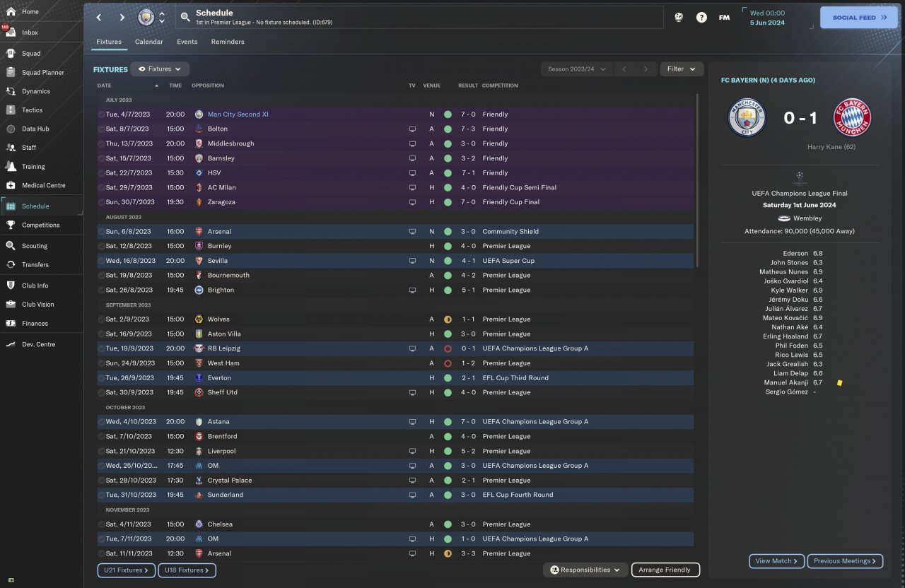Viewport: 905px width, 588px height.
Task: Click the search bar showing Schedule
Action: point(419,18)
